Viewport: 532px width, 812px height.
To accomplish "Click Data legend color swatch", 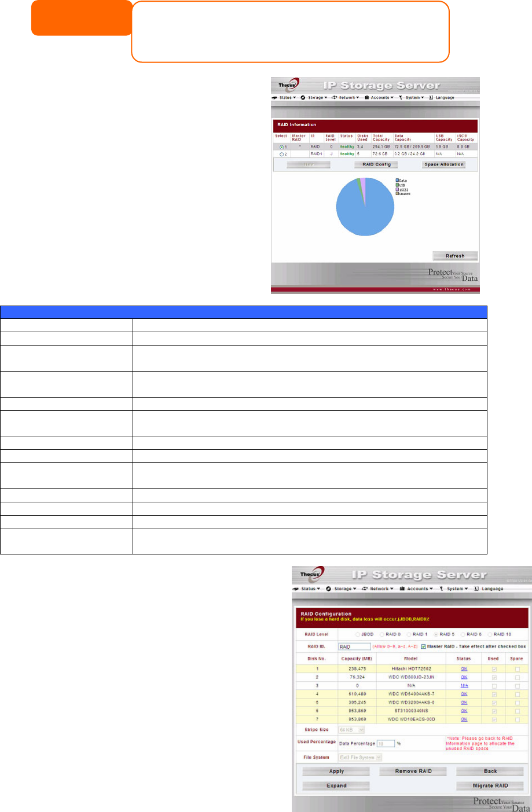I will 397,181.
